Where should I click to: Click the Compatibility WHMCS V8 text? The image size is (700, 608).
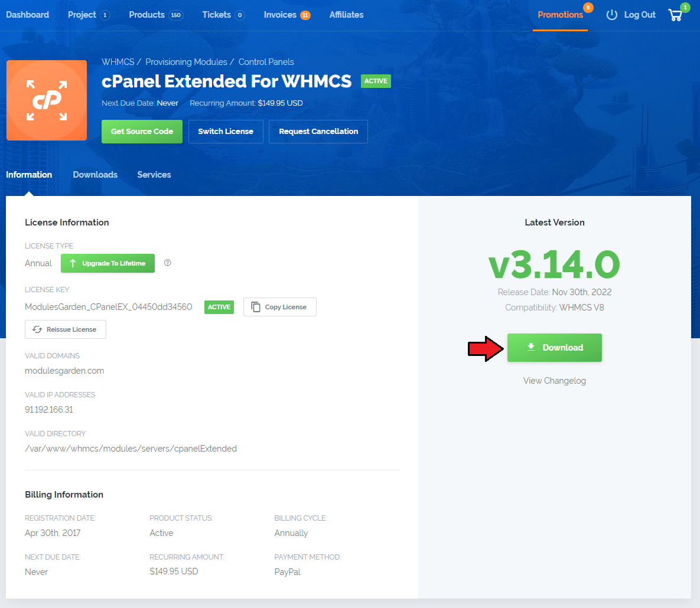pyautogui.click(x=555, y=308)
